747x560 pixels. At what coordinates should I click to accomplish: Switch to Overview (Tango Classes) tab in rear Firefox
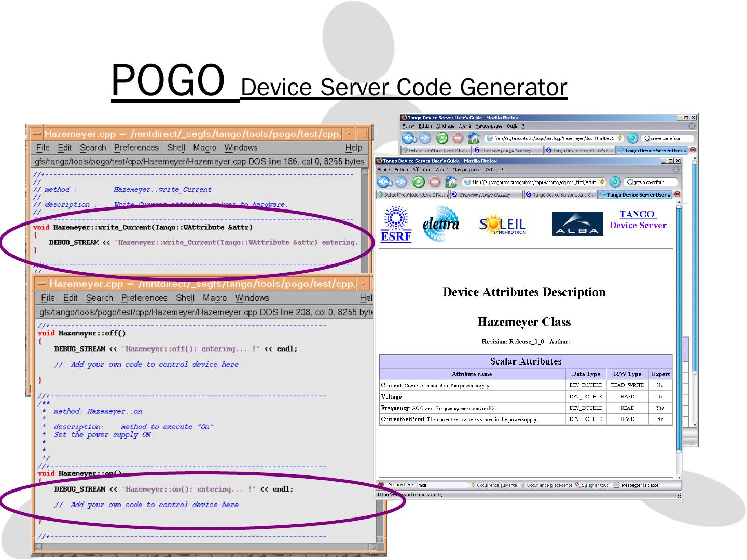pos(508,150)
